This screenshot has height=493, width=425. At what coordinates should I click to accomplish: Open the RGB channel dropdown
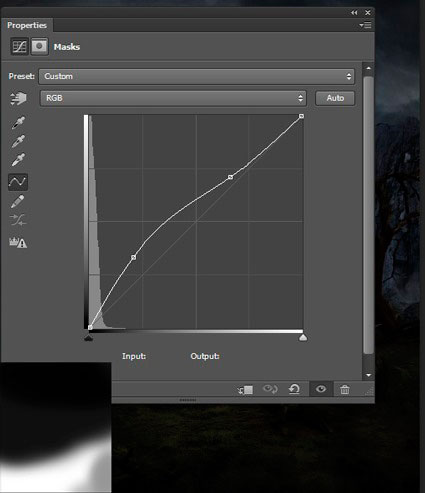(x=173, y=98)
